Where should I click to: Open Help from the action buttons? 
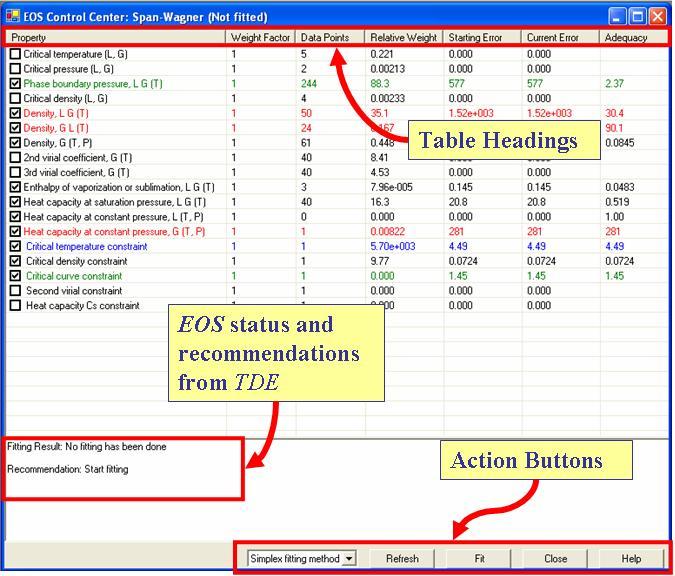(x=631, y=559)
